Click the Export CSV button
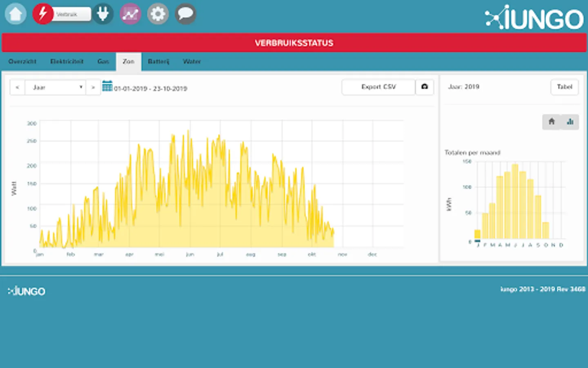 379,87
